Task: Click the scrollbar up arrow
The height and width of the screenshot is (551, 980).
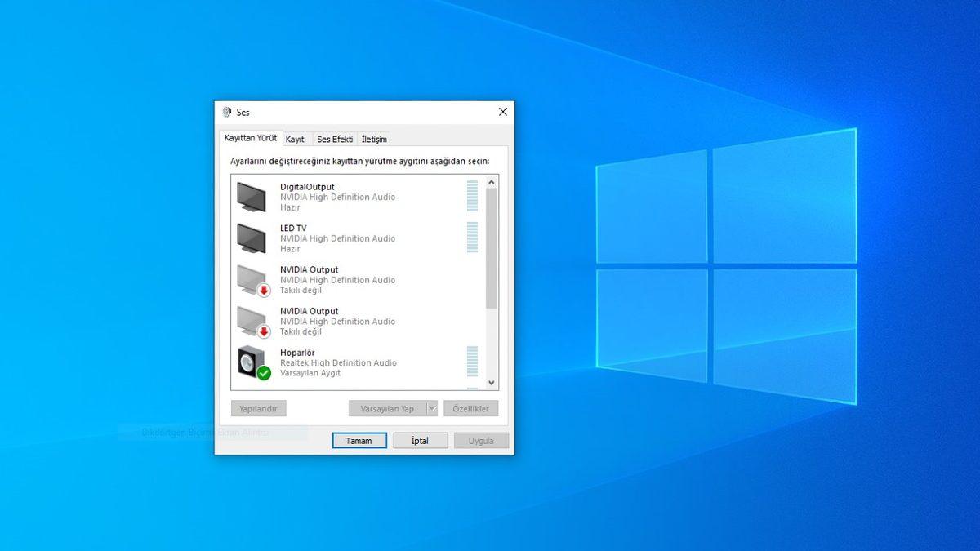Action: point(492,181)
